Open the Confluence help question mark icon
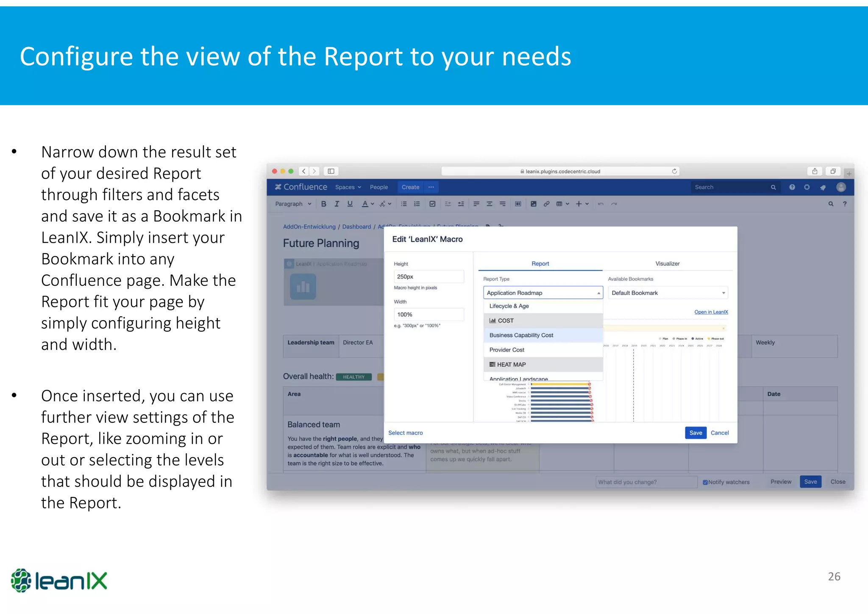868x614 pixels. point(792,187)
